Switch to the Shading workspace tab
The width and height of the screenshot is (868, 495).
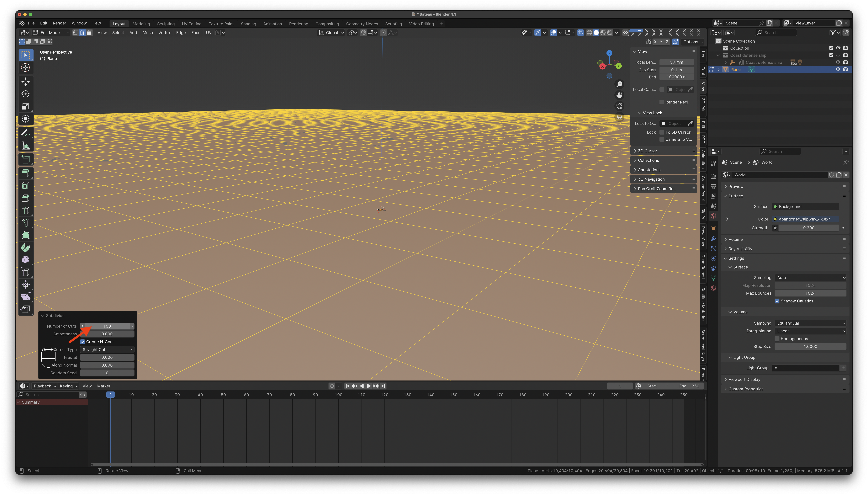[248, 24]
